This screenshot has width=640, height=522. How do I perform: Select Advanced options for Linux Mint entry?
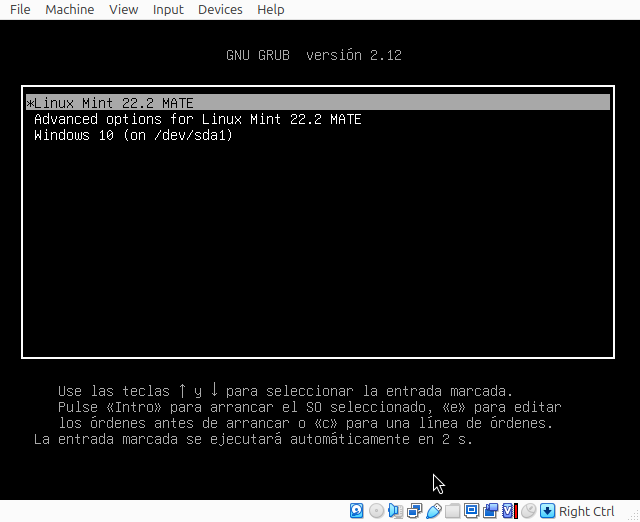[x=197, y=119]
